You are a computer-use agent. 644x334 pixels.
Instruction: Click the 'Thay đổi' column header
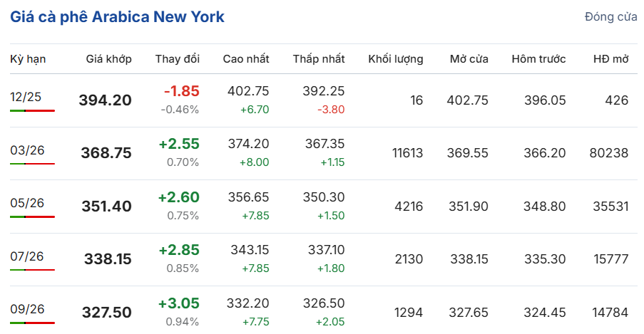coord(178,59)
